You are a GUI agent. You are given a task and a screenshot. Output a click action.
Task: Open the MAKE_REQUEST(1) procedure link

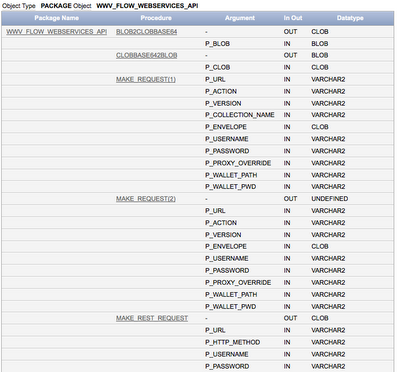[146, 79]
